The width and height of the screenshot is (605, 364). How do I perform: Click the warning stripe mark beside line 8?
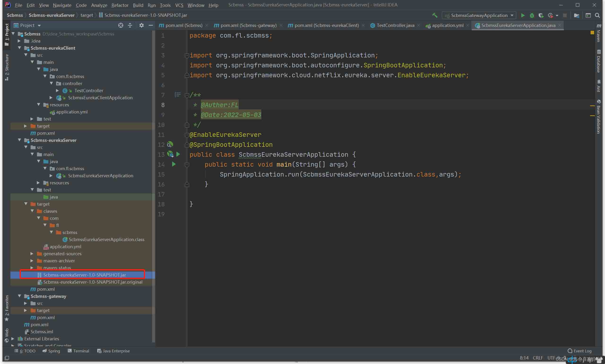(592, 105)
